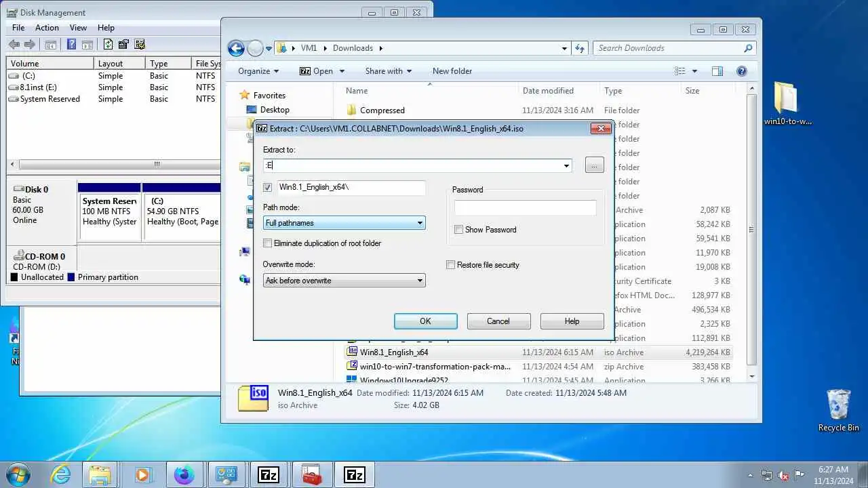Click the Help button in Extract dialog
The height and width of the screenshot is (488, 868).
[x=572, y=321]
